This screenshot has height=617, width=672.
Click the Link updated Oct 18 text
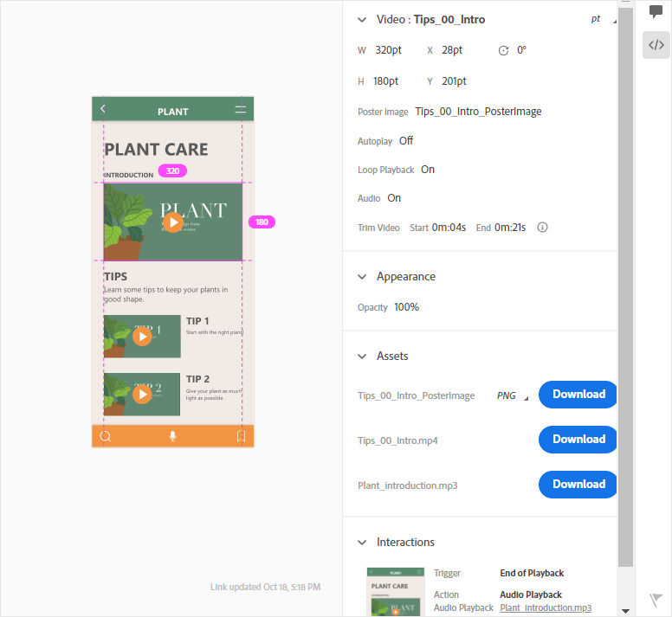265,587
